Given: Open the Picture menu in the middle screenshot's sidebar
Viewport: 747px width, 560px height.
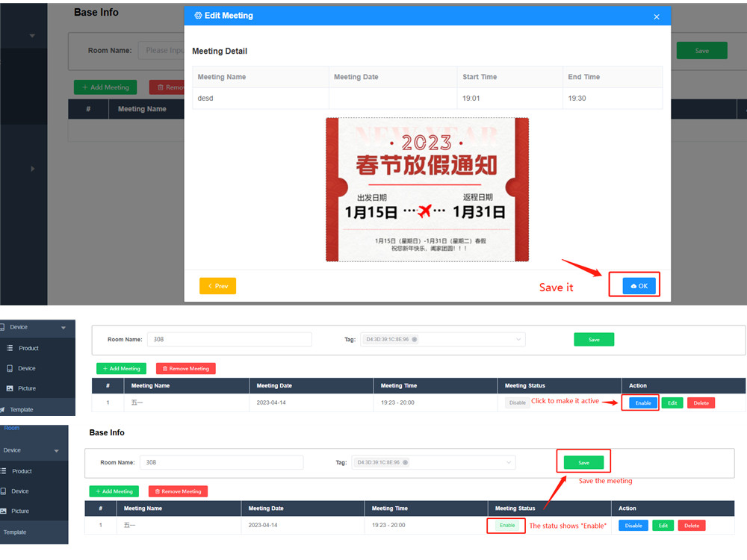Looking at the screenshot, I should (27, 388).
